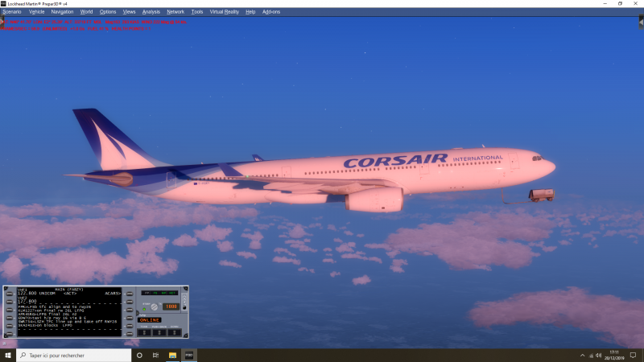Open the World menu

pos(86,12)
